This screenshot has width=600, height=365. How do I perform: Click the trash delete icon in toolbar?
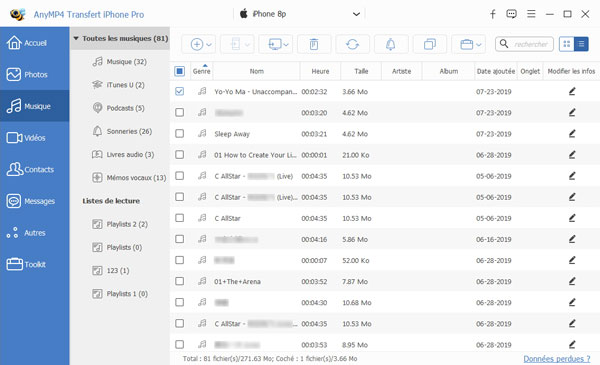pos(314,44)
